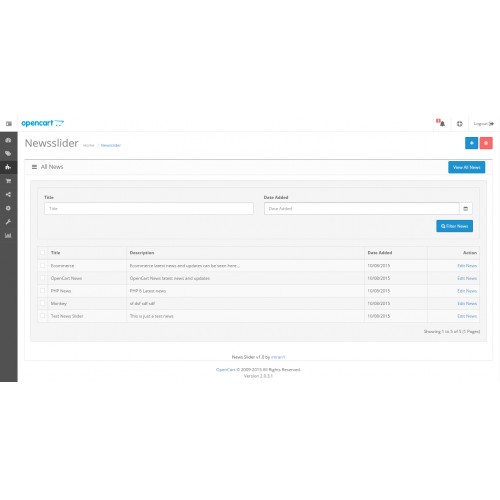Go to Home breadcrumb
The width and height of the screenshot is (500, 500).
click(x=89, y=145)
